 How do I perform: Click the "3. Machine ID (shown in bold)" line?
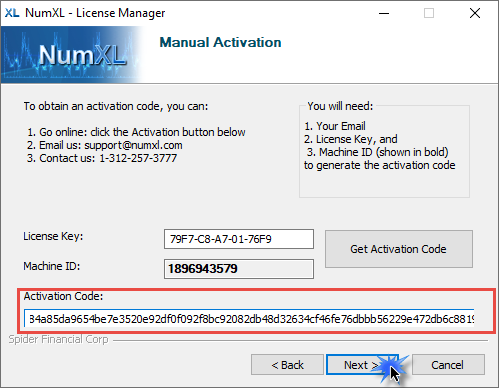378,152
